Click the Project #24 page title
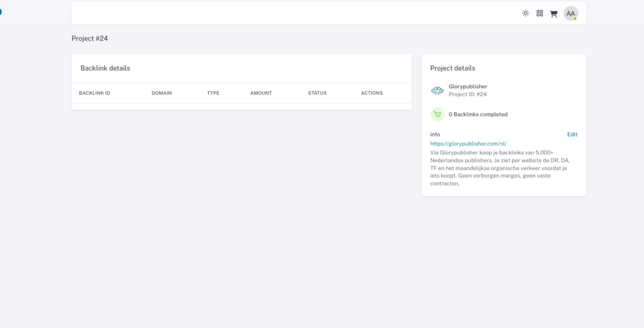644x328 pixels. pyautogui.click(x=89, y=38)
